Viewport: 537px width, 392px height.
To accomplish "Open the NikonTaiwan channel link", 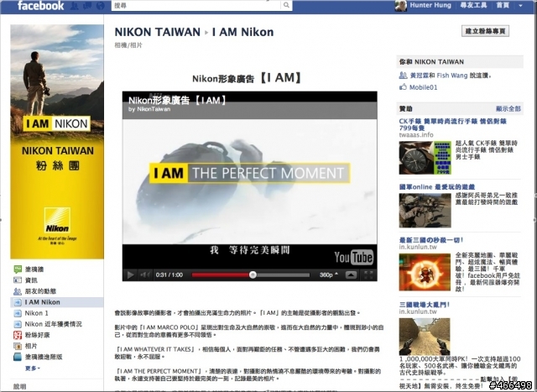I will tap(154, 109).
